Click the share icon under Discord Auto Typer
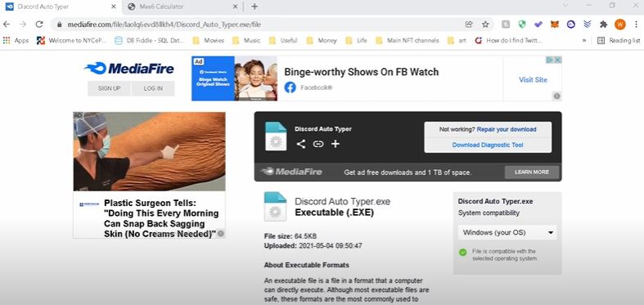644x305 pixels. (301, 144)
